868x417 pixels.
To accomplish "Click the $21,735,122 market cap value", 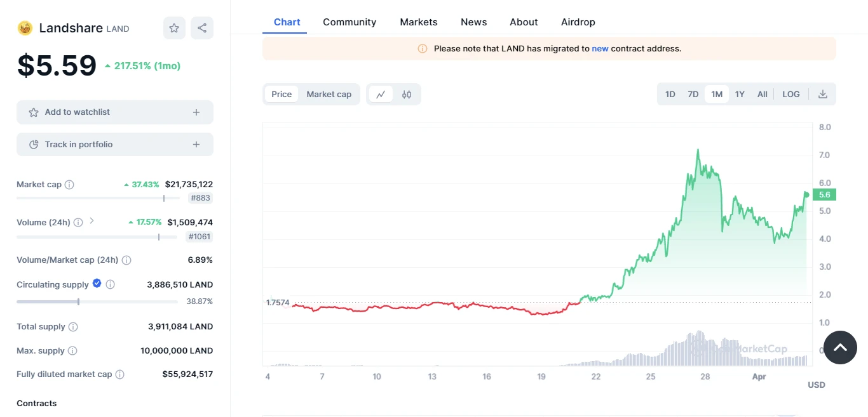I will tap(189, 185).
